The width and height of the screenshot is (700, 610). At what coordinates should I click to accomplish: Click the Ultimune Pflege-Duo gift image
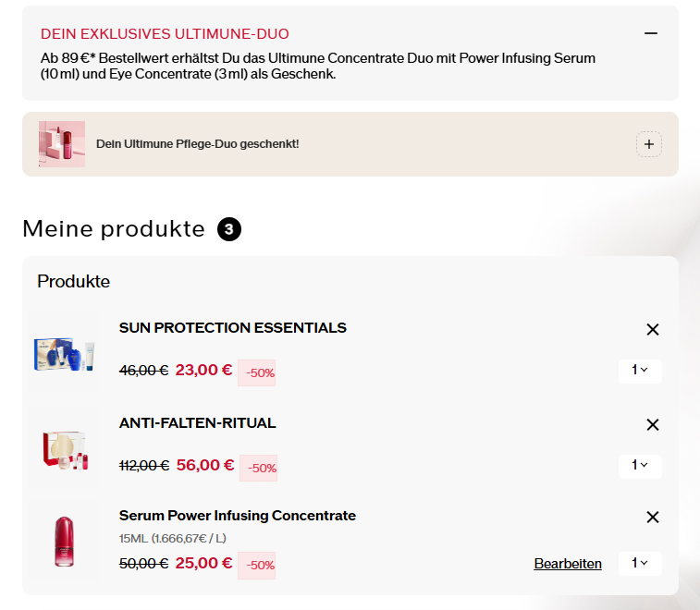tap(62, 144)
